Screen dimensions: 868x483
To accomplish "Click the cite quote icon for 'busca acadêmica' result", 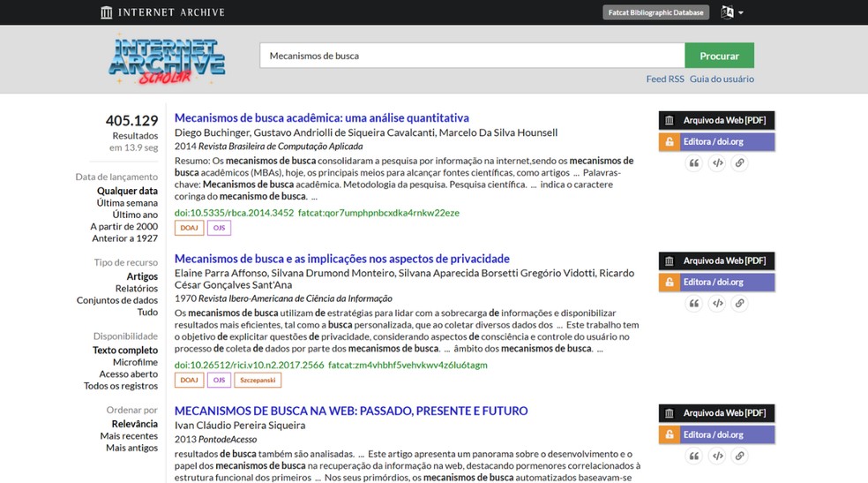I will coord(693,162).
